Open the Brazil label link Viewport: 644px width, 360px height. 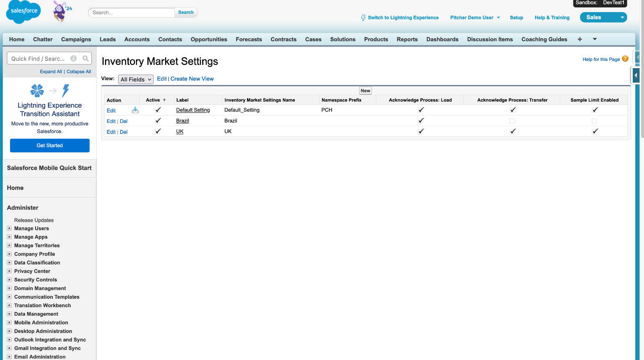tap(182, 121)
